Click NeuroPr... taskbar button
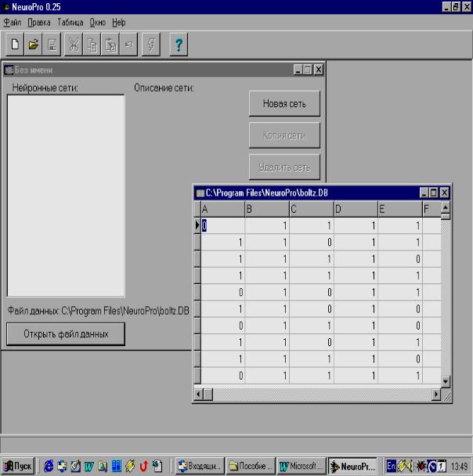The height and width of the screenshot is (476, 473). click(x=352, y=466)
